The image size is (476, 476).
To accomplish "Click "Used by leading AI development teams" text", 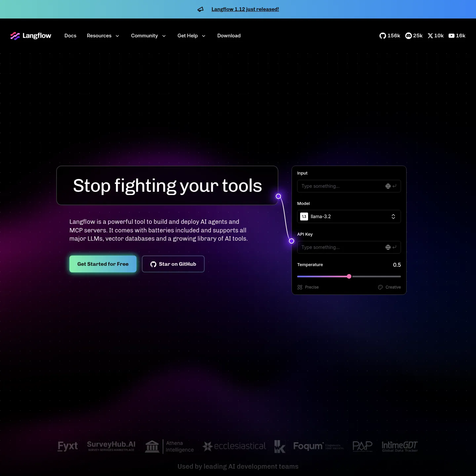I will (238, 466).
